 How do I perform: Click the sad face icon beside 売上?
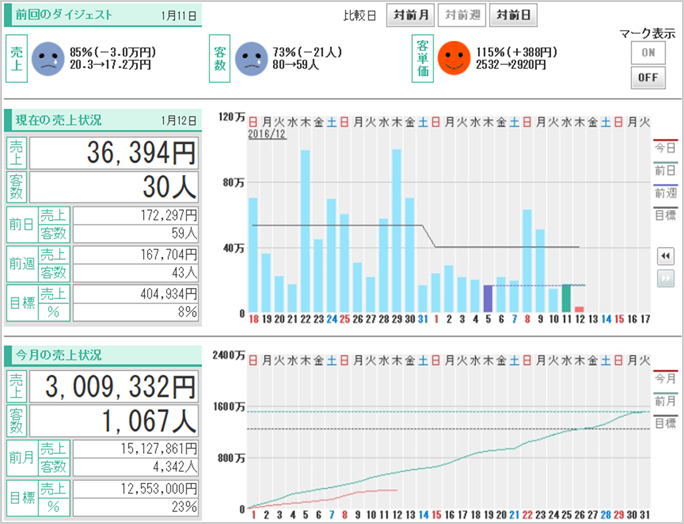click(48, 58)
